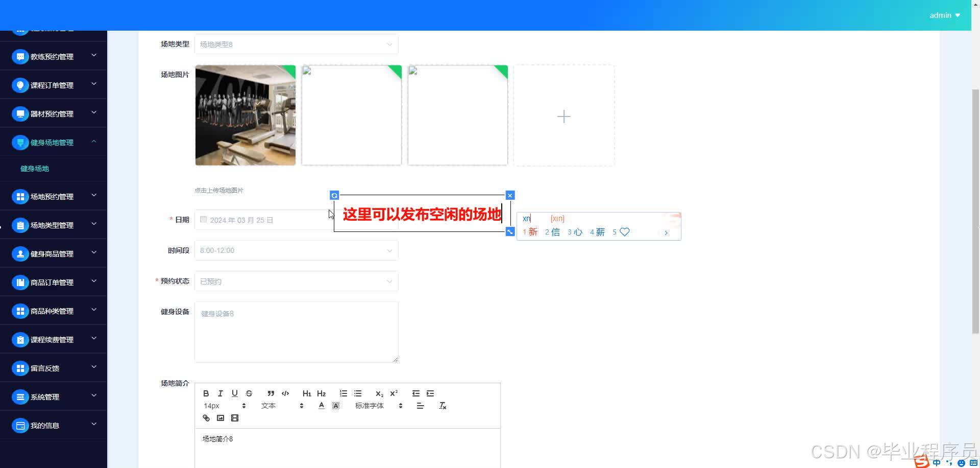Expand 系统管理 with its chevron arrow

coord(94,395)
